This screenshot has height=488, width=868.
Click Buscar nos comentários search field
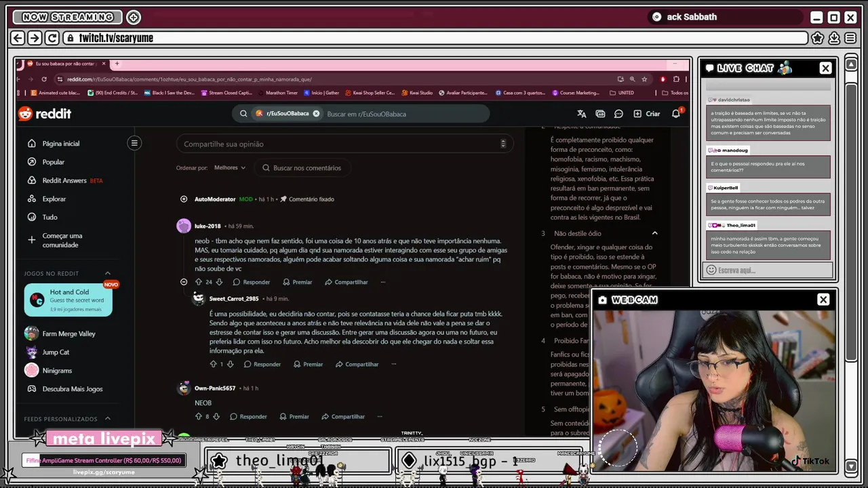pyautogui.click(x=304, y=167)
